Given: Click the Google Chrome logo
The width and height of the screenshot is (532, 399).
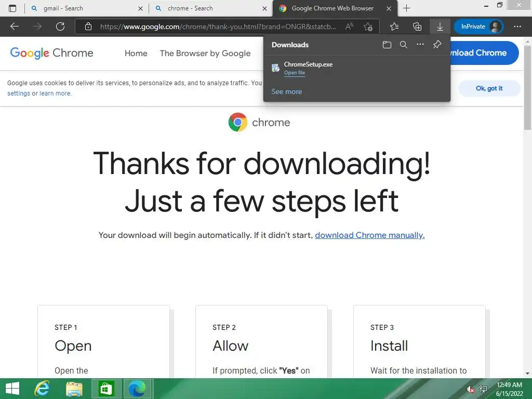Looking at the screenshot, I should pos(51,53).
